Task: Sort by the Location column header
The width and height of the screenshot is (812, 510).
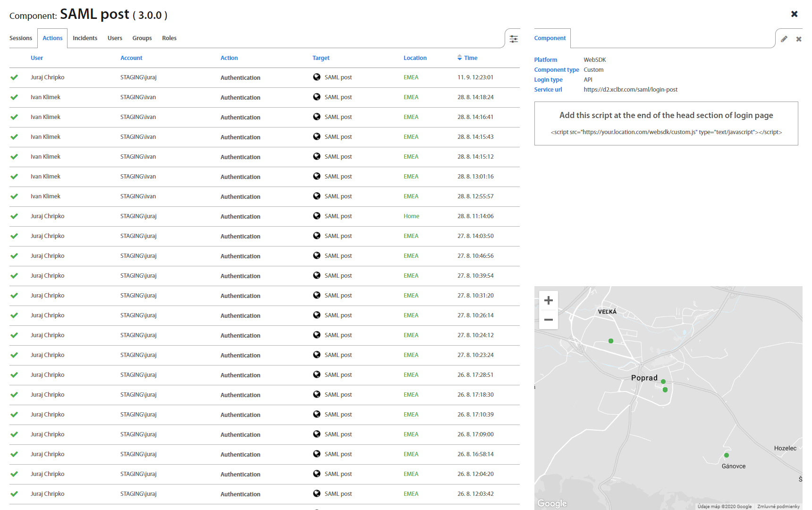Action: pyautogui.click(x=415, y=58)
